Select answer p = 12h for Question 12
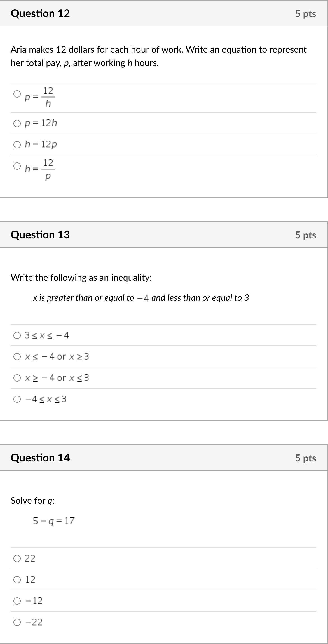The height and width of the screenshot is (644, 328). coord(17,123)
